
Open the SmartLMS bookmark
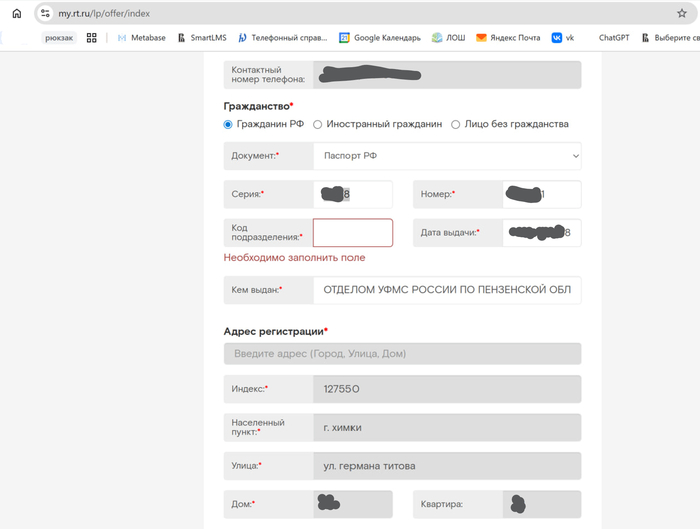pos(201,38)
